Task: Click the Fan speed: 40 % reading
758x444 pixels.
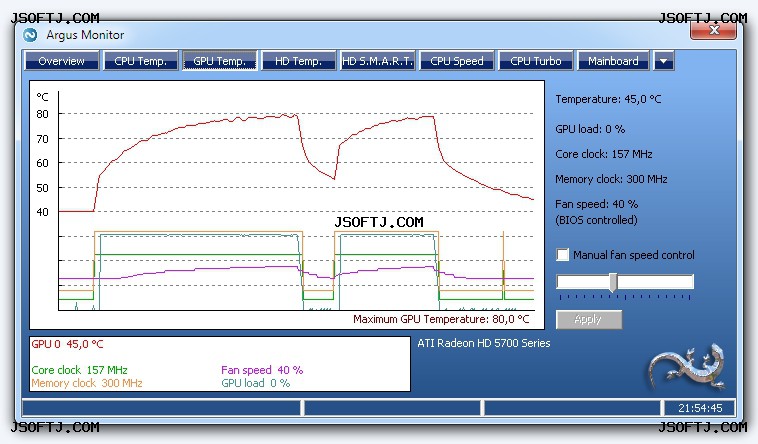Action: (x=597, y=204)
